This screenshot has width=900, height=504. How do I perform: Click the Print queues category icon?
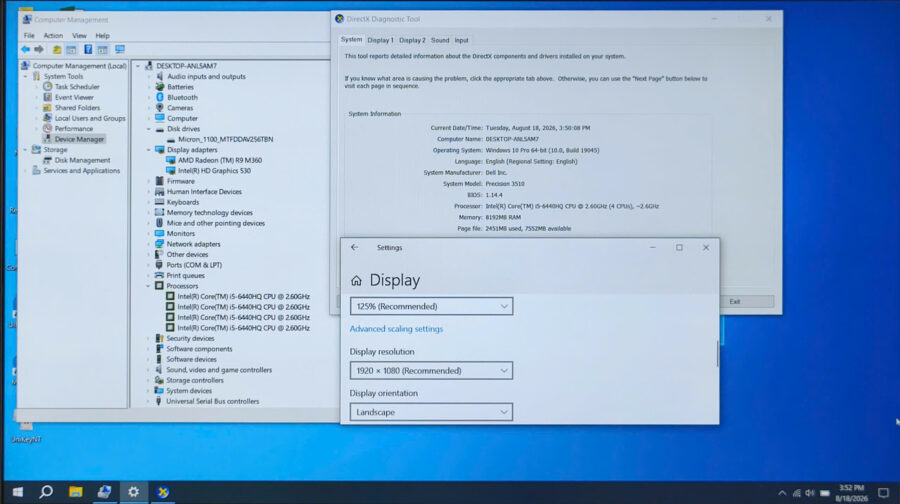click(x=160, y=276)
